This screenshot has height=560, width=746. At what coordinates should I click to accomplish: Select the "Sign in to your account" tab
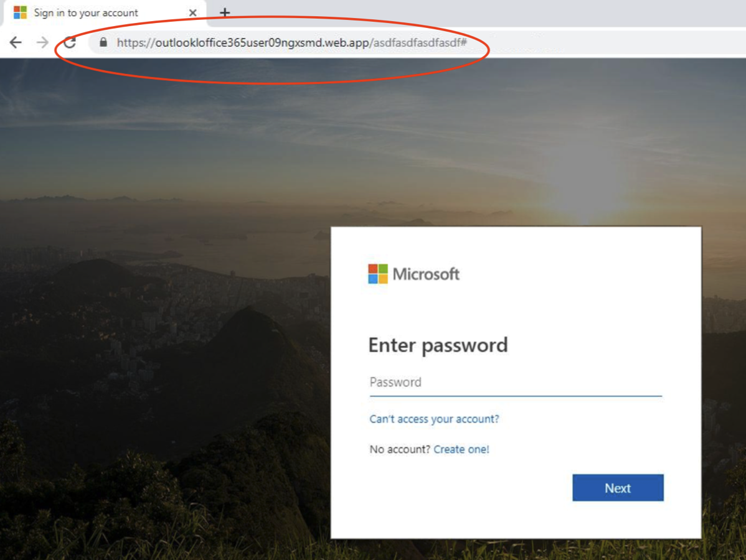pyautogui.click(x=87, y=12)
